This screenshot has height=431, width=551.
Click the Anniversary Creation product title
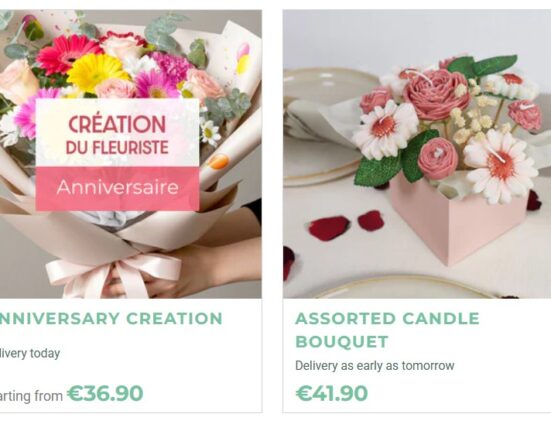(111, 319)
